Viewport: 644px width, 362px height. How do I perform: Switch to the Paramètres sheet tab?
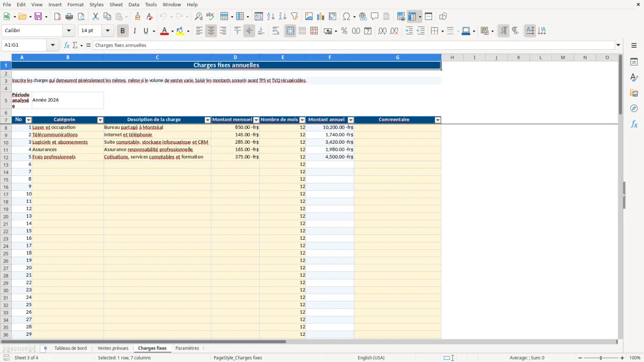coord(187,349)
